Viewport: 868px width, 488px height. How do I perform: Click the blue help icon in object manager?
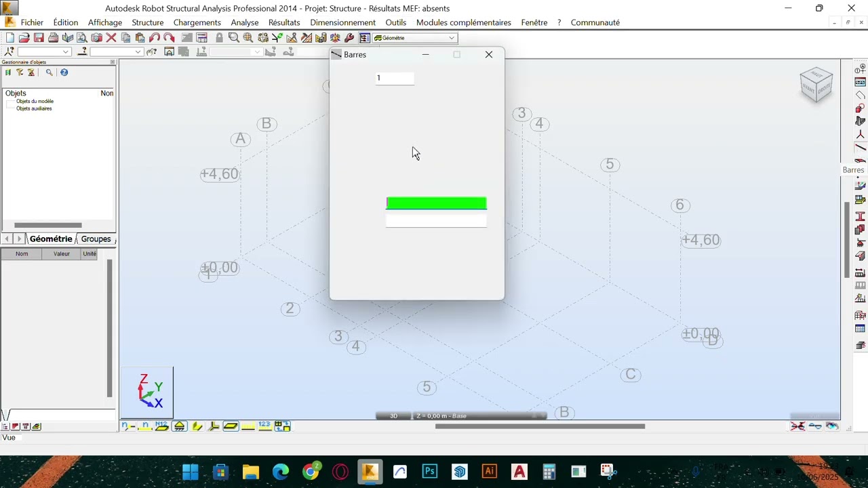coord(64,73)
